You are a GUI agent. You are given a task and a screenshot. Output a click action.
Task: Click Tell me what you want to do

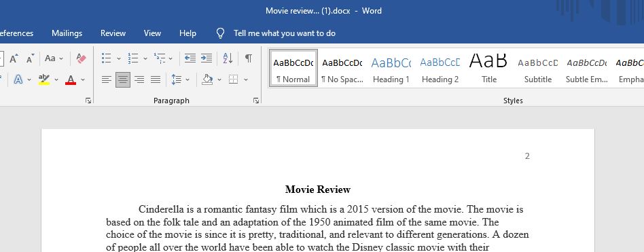285,33
